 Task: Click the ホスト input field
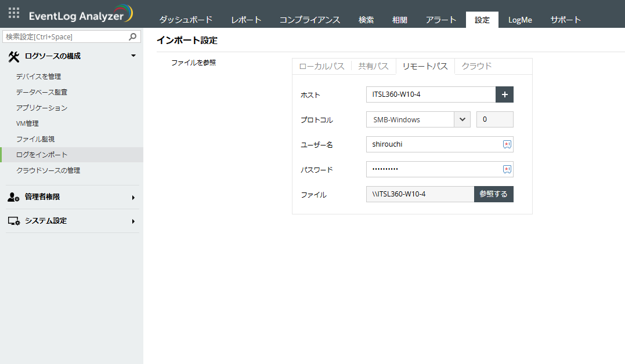point(431,94)
